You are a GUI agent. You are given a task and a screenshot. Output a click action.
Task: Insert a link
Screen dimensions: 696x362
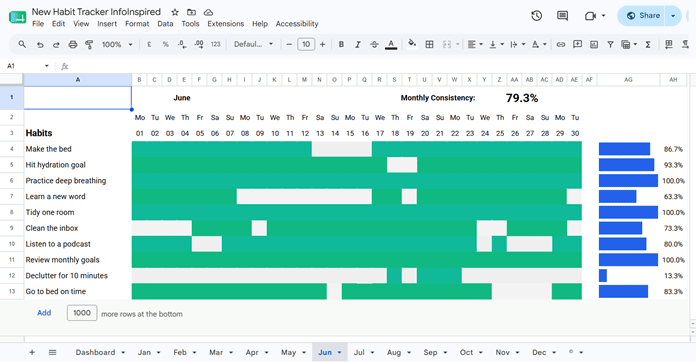561,44
